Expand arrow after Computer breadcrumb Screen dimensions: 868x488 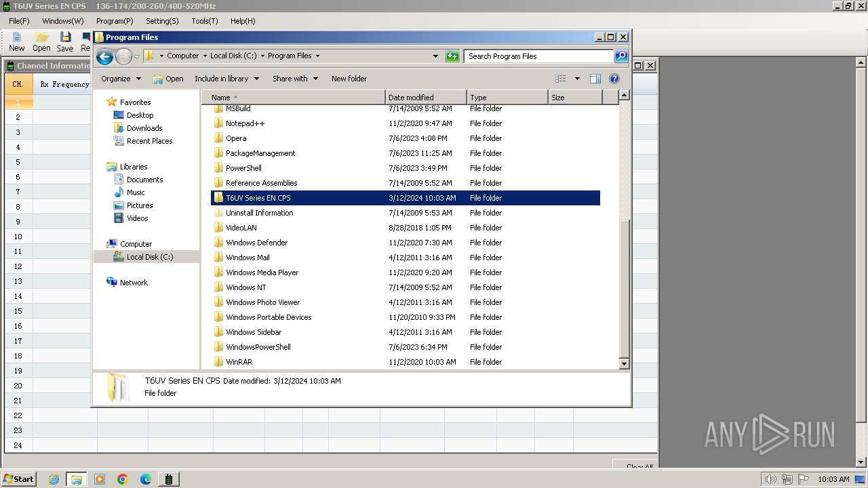[x=205, y=56]
